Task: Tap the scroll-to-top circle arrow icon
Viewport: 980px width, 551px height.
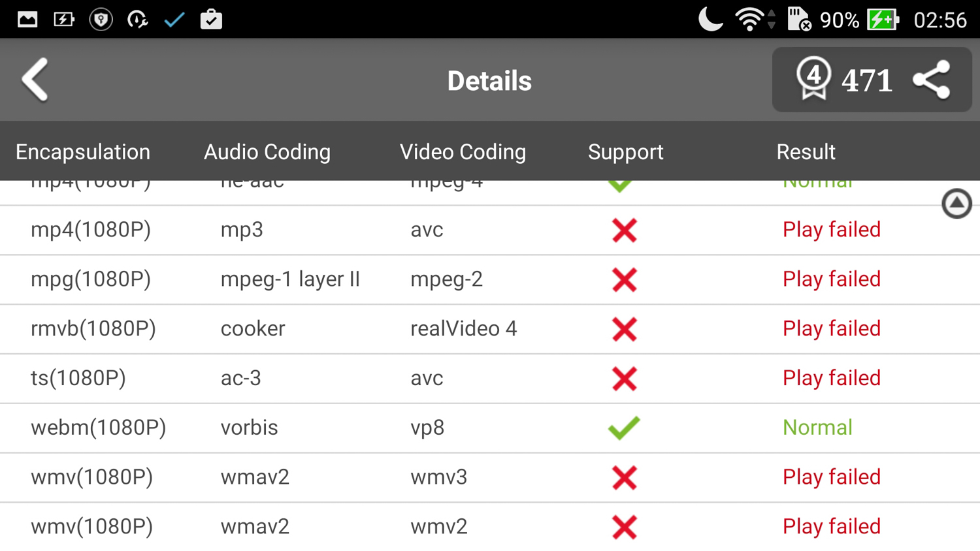Action: point(956,204)
